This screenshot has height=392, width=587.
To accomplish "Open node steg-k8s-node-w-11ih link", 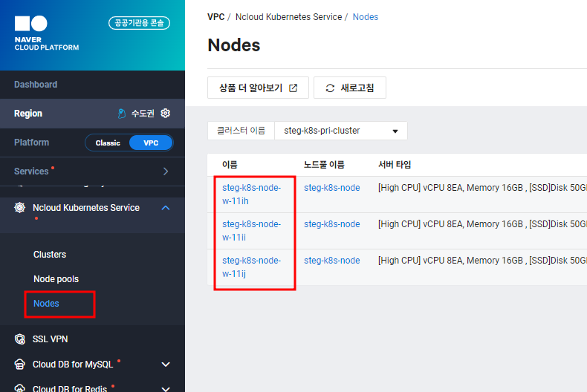I will coord(251,194).
